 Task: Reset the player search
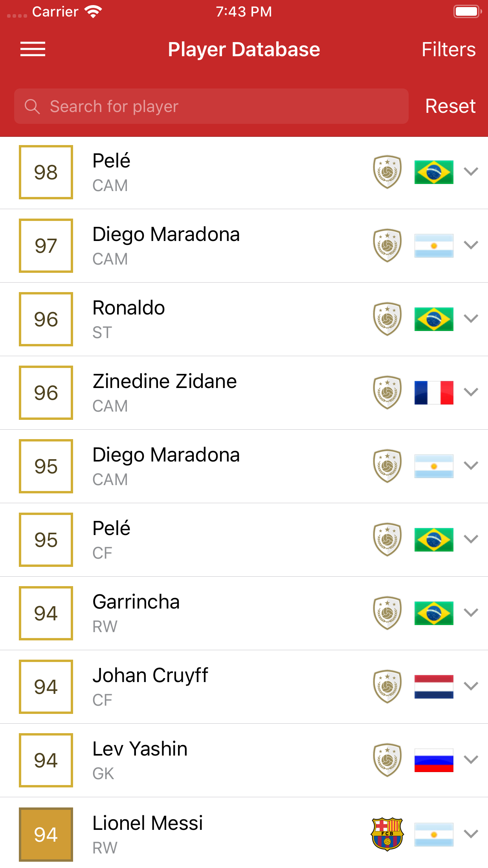(x=450, y=106)
